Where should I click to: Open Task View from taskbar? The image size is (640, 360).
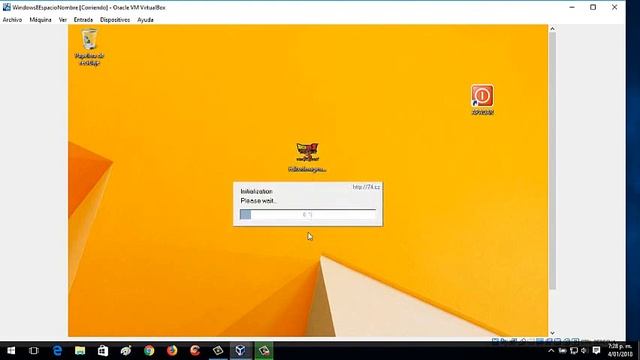tap(34, 351)
